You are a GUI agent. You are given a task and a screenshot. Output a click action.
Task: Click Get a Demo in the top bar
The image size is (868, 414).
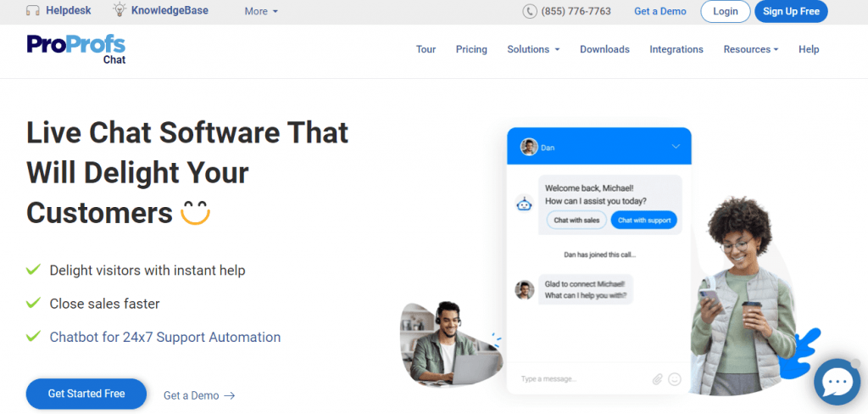[x=659, y=11]
